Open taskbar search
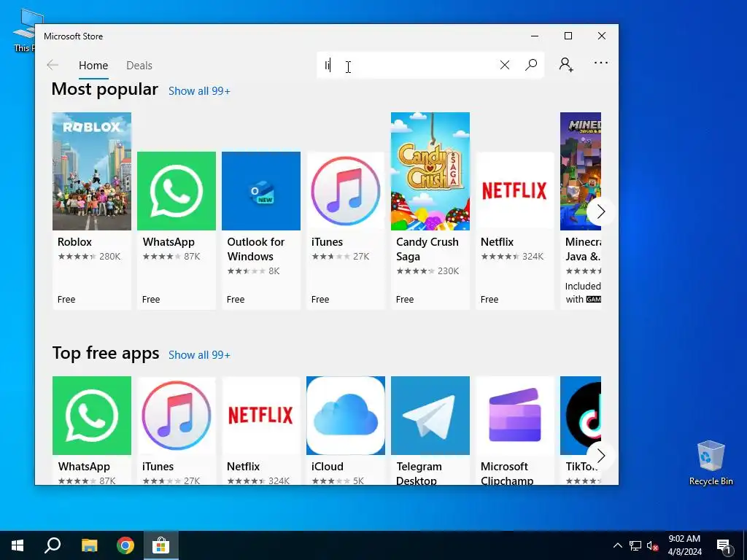 pos(53,545)
